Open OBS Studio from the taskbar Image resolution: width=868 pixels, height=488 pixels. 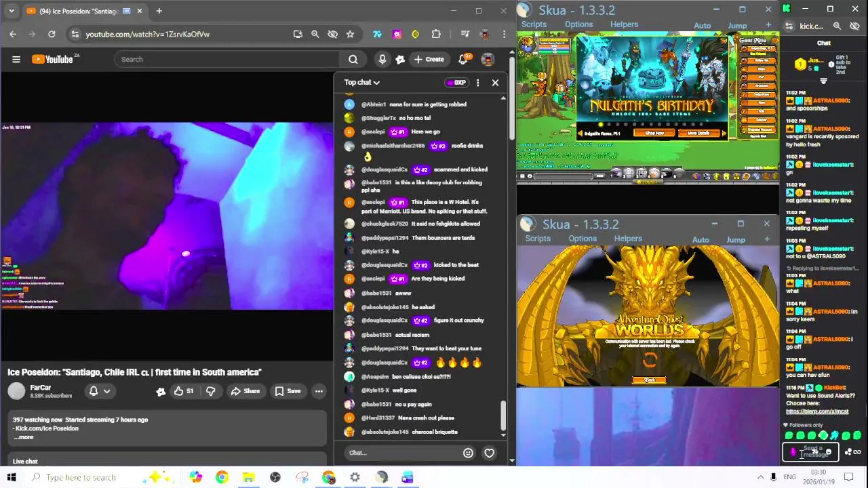[275, 478]
